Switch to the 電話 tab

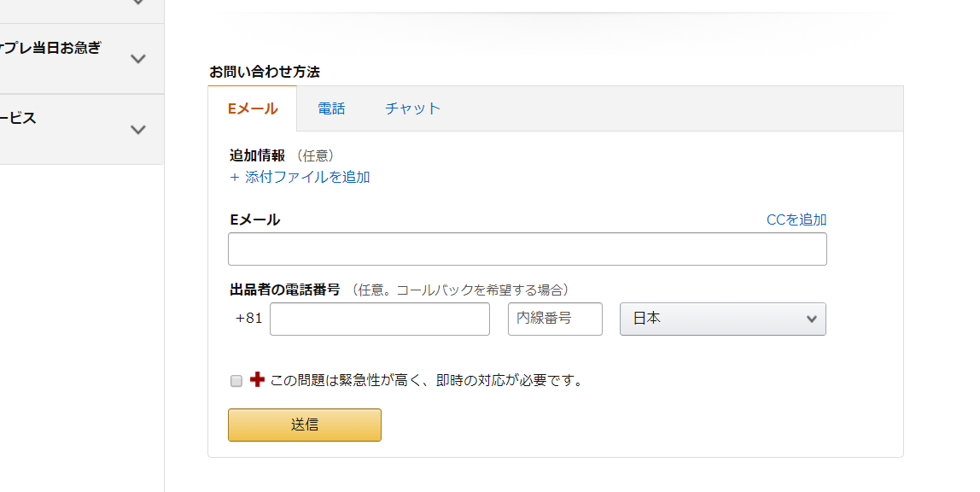pos(331,108)
